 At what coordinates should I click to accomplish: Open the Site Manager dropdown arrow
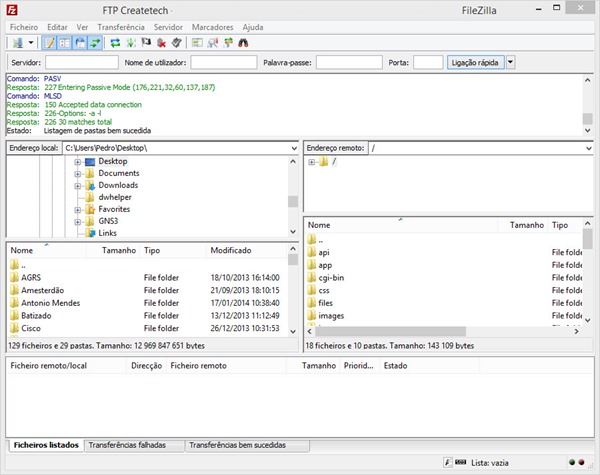(31, 42)
